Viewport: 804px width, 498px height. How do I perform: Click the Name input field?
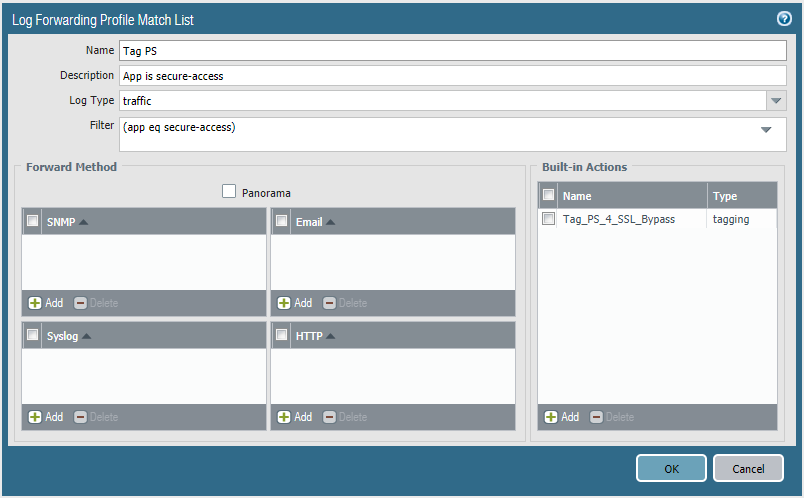point(452,51)
